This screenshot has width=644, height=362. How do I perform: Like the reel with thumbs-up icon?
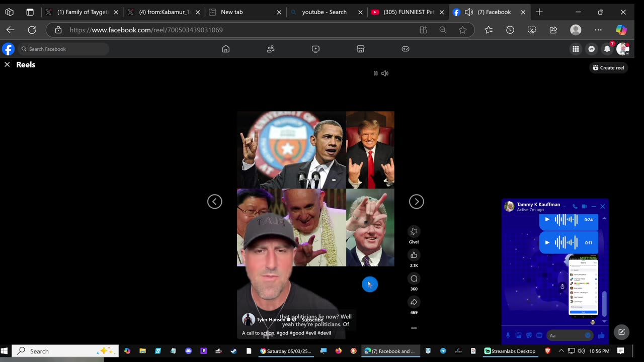[x=414, y=255]
